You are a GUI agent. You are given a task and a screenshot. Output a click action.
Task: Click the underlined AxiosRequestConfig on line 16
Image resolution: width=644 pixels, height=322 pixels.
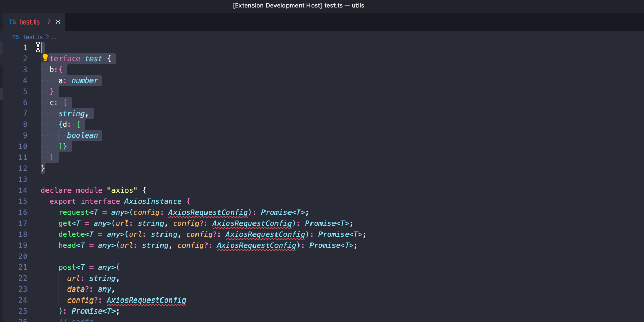pos(208,212)
